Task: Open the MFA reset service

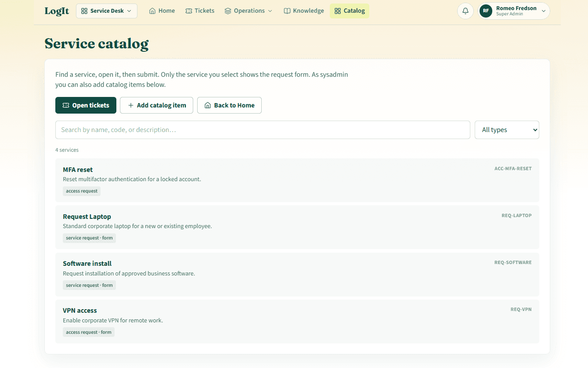Action: click(297, 180)
